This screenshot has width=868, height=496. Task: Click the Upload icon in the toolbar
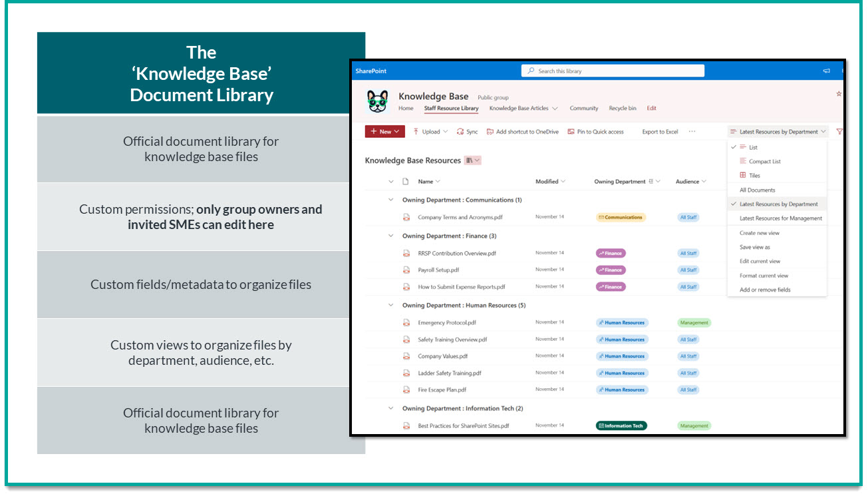point(418,131)
